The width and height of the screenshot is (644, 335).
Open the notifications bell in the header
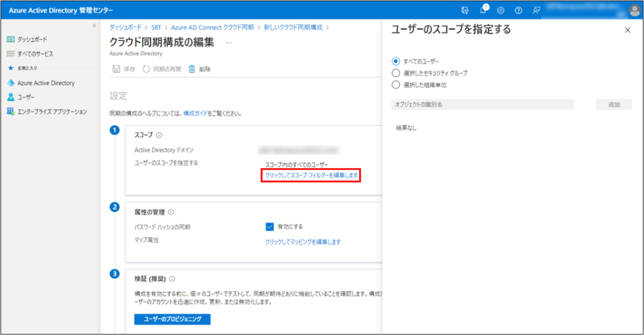coord(483,9)
